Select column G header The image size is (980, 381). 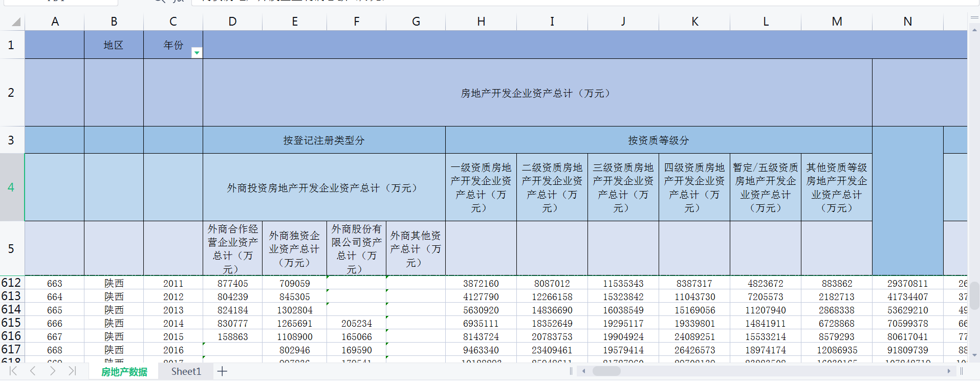click(x=416, y=22)
